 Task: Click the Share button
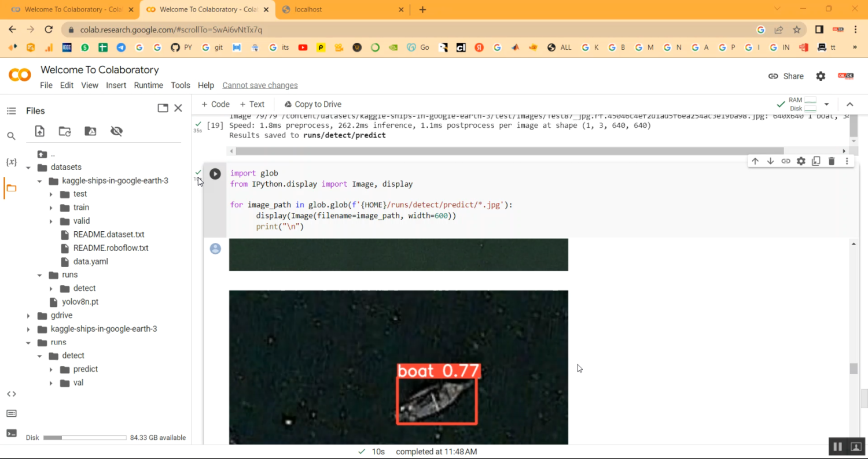tap(786, 76)
